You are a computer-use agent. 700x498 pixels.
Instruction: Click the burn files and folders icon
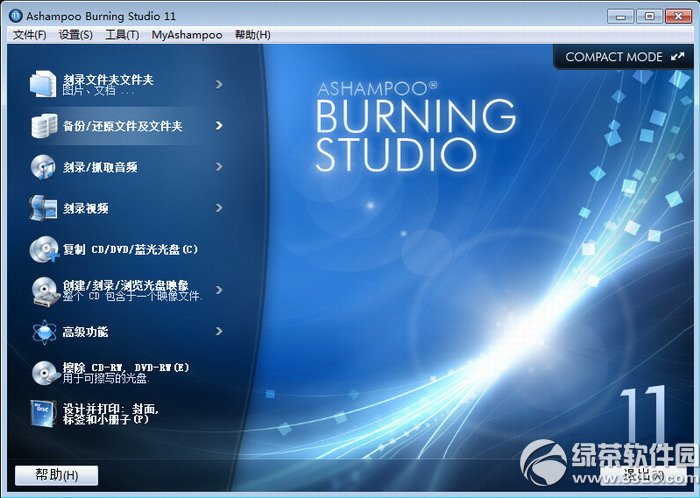click(43, 83)
